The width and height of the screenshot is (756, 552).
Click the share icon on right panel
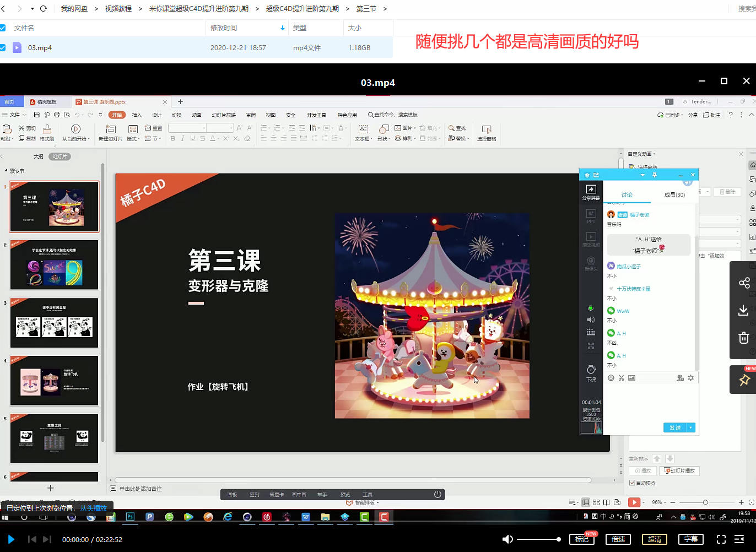coord(744,283)
